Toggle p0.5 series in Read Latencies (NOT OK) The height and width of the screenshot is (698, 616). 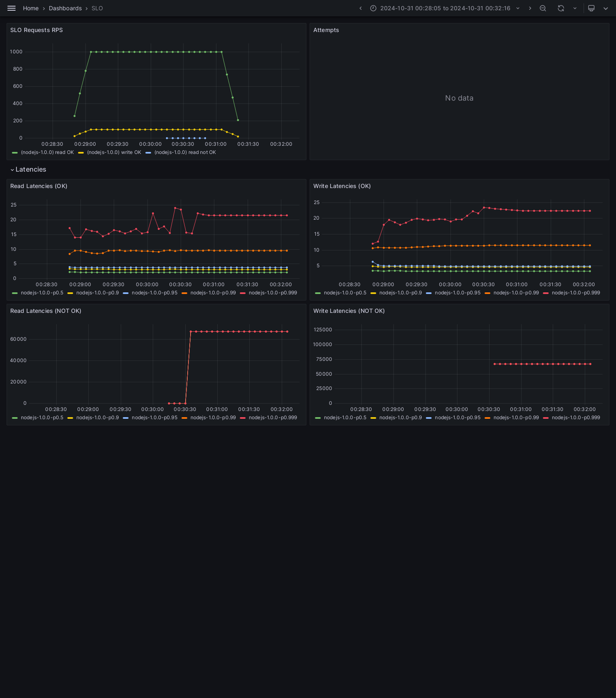coord(42,418)
